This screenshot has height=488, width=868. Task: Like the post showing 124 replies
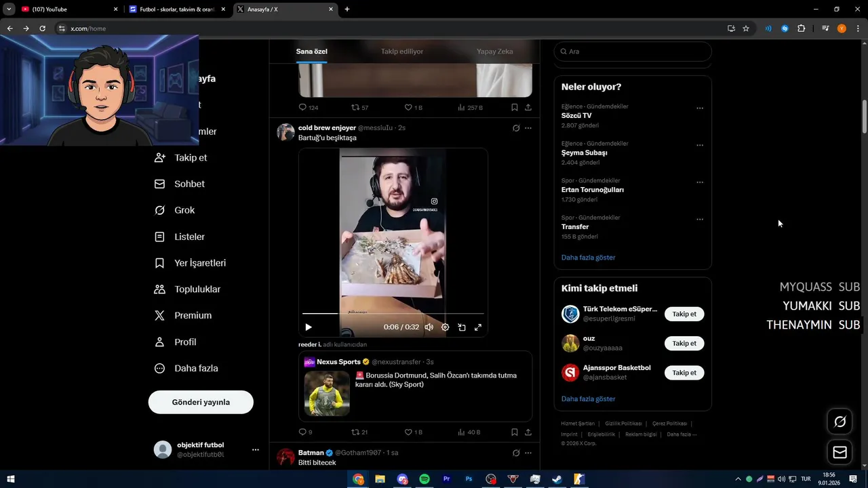[x=413, y=108]
